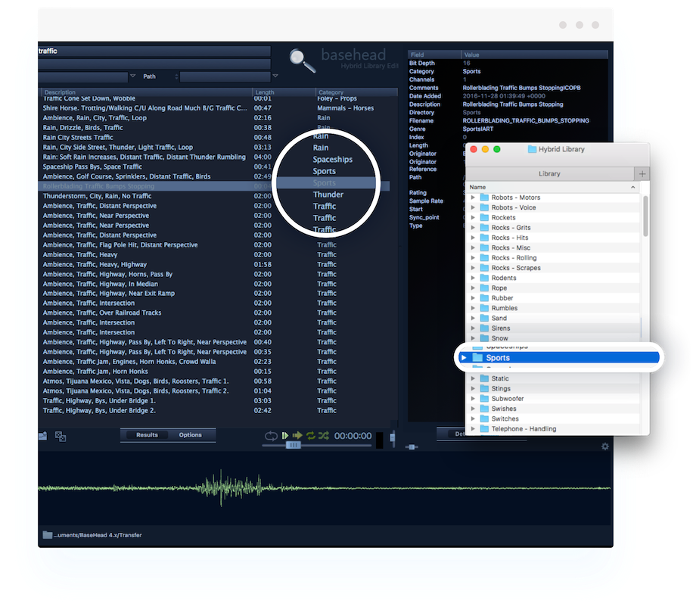693x616 pixels.
Task: Click the waveform display
Action: tap(325, 488)
